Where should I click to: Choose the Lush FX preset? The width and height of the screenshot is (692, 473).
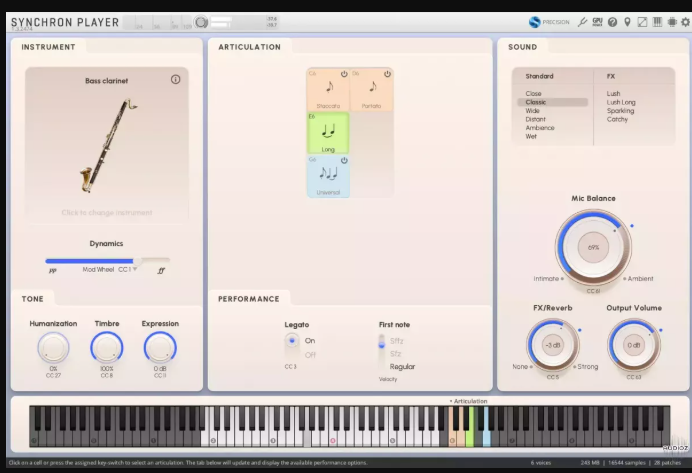coord(613,94)
